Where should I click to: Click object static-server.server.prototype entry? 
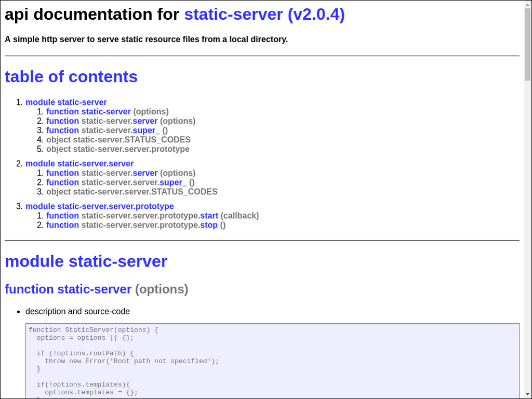pos(117,149)
